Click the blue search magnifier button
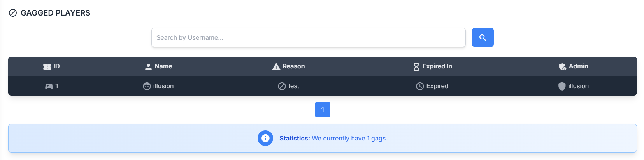 tap(483, 37)
